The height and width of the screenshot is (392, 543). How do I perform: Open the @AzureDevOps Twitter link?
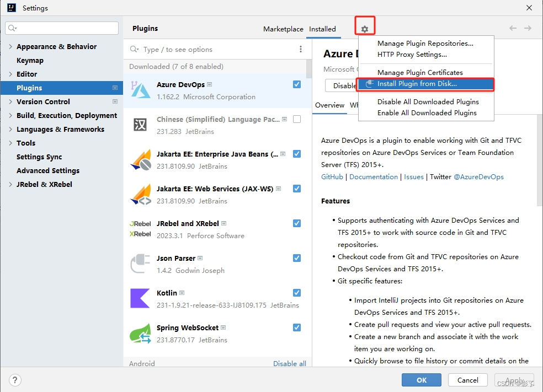(478, 177)
